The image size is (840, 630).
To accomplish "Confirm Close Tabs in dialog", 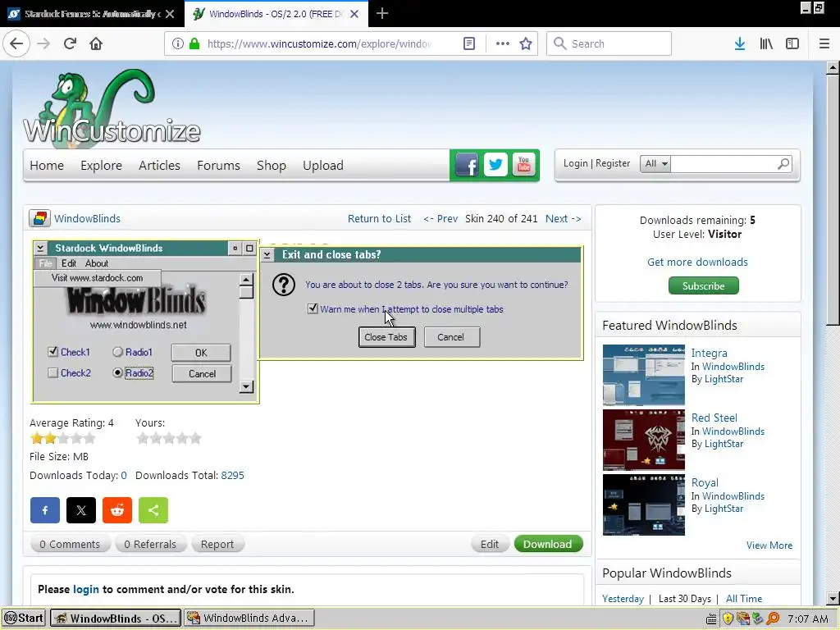I will click(x=386, y=337).
